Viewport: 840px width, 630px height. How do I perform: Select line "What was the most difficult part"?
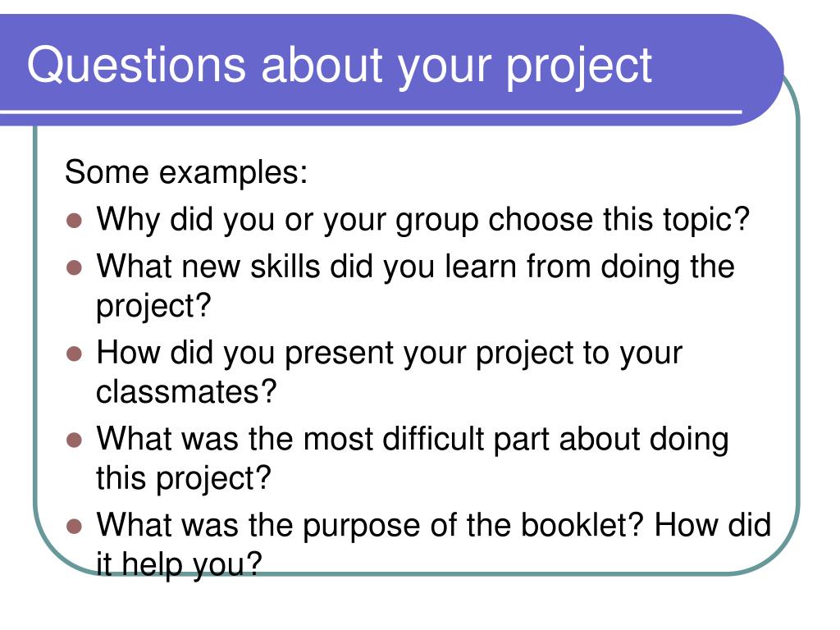pos(413,440)
